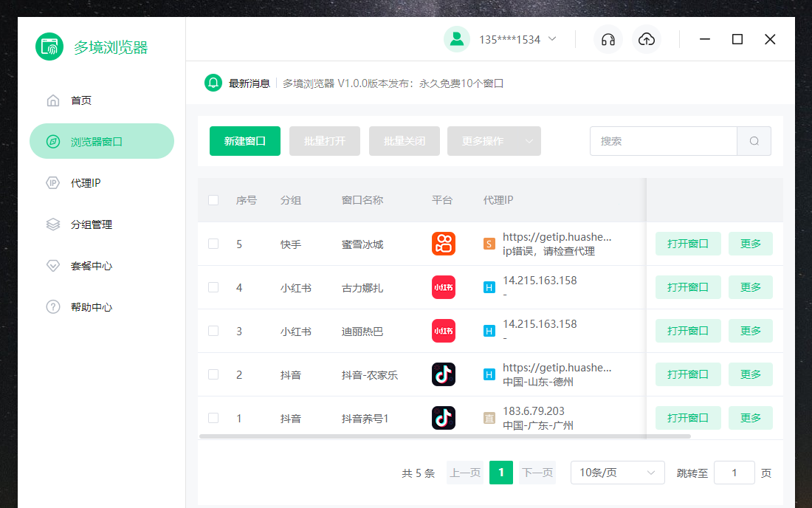The image size is (812, 508).
Task: Click the 小红书 platform icon for 古力娜扎
Action: 444,287
